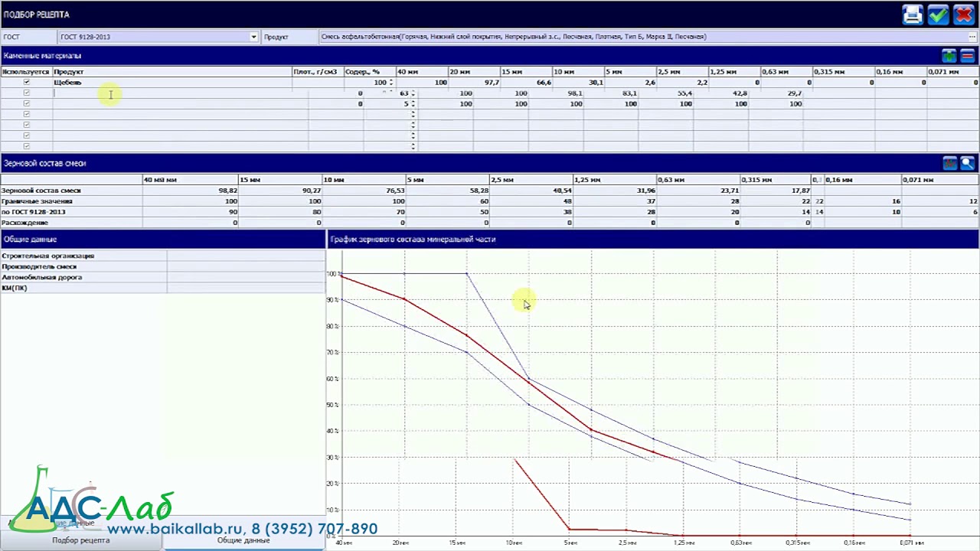Switch to the Общие данные bottom tab
The height and width of the screenshot is (551, 980).
[243, 540]
